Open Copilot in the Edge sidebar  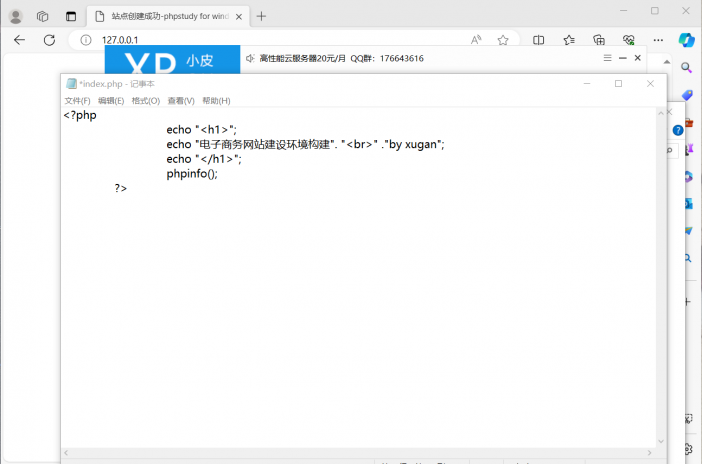(686, 40)
